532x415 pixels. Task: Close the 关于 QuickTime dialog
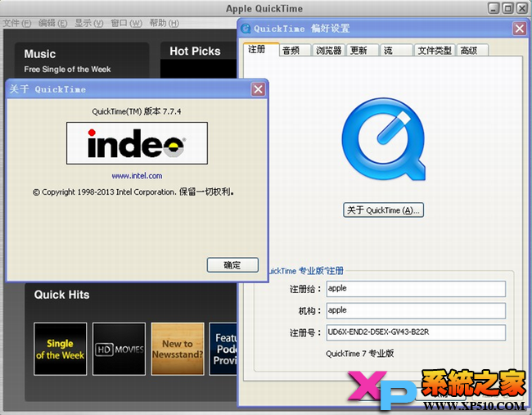258,89
